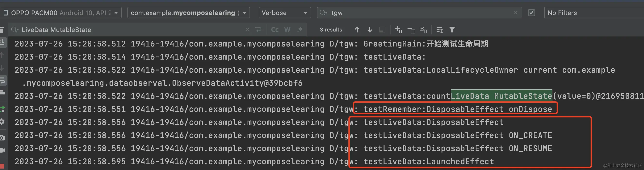
Task: Click the clear logcat trash icon
Action: point(2,30)
